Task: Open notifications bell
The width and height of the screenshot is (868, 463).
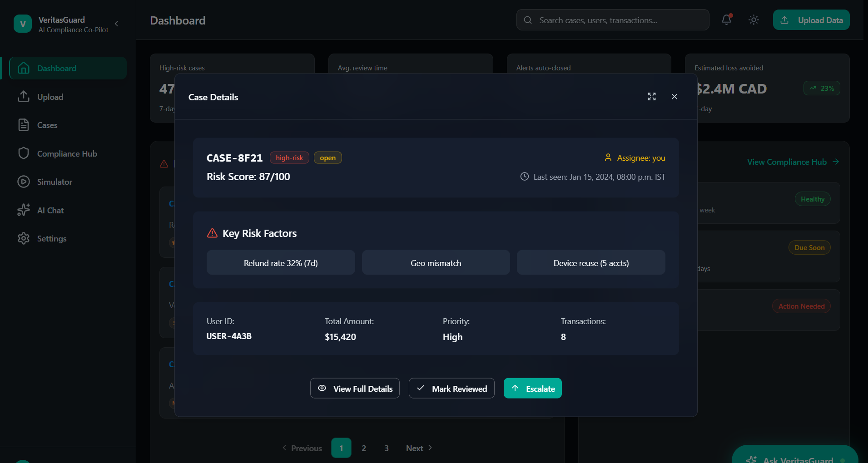Action: (727, 20)
